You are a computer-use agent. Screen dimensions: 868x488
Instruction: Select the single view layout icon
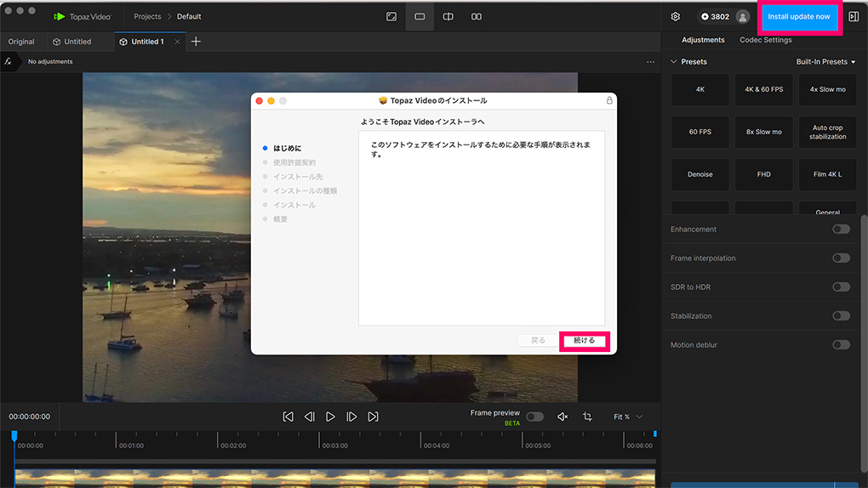click(420, 17)
